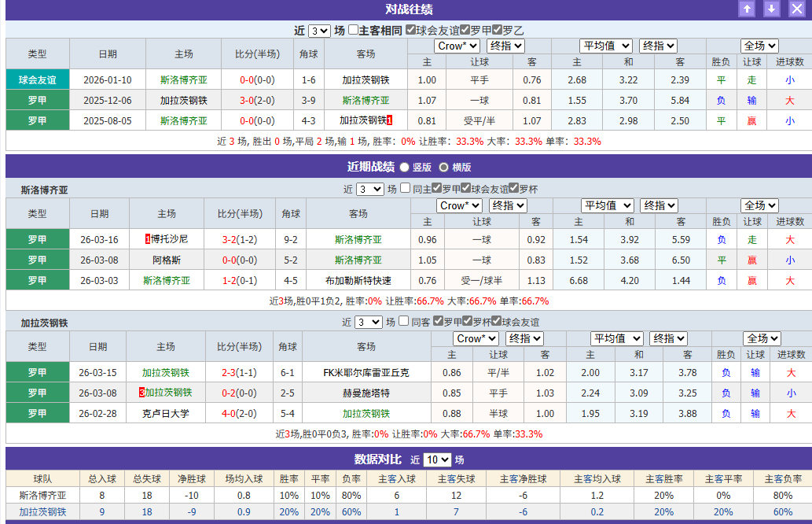Viewport: 812px width, 524px height.
Task: Select the 竖版 radio button
Action: tap(404, 166)
